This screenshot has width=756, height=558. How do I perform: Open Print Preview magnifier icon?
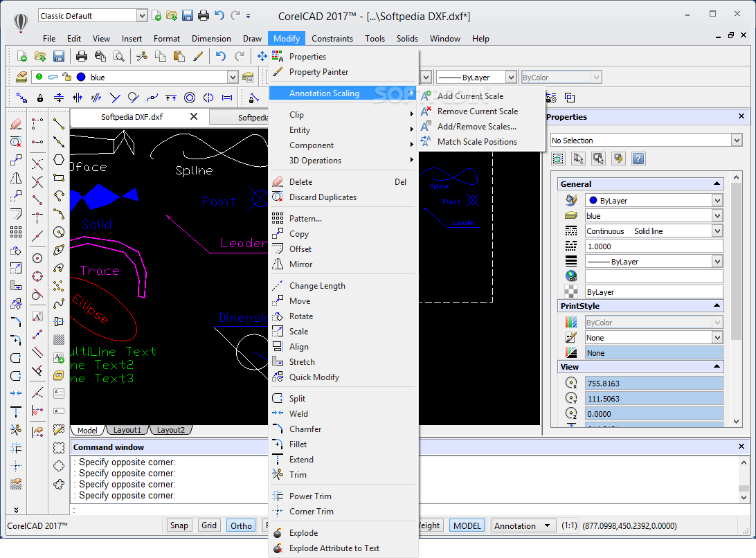[x=118, y=57]
